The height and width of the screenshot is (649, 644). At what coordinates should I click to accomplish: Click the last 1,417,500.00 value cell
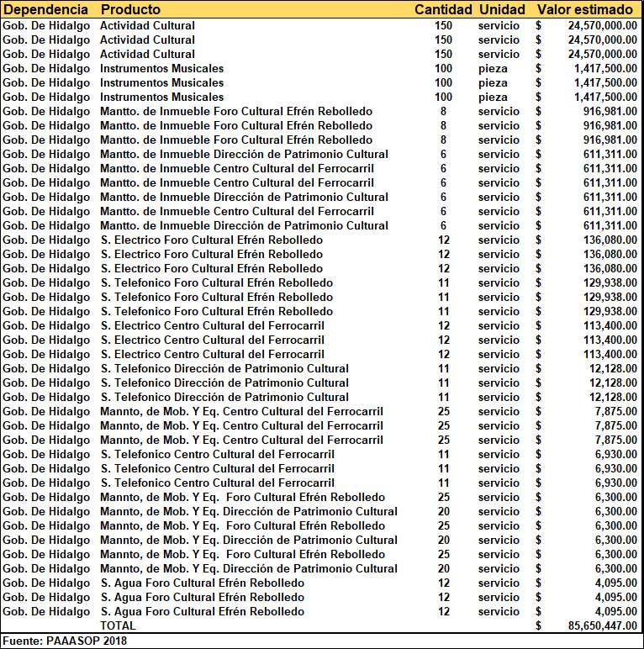605,97
